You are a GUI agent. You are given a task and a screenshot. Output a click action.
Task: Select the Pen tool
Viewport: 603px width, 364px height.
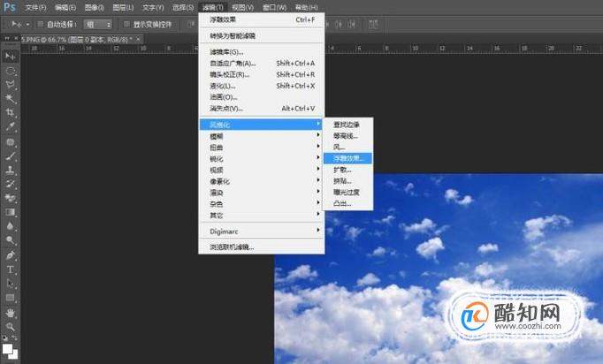(x=10, y=255)
